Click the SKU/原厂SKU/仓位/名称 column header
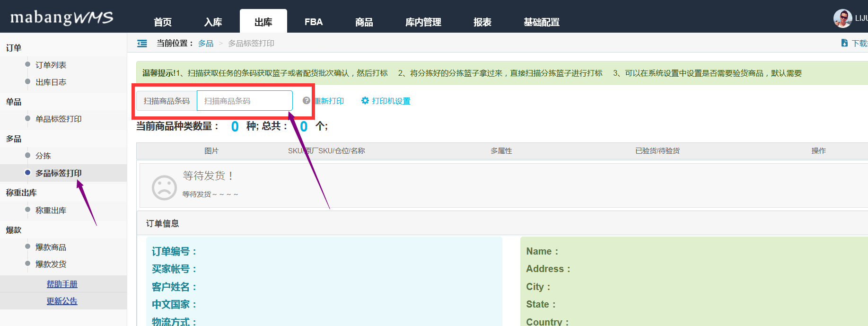Screen dimensions: 868x326 click(x=326, y=150)
